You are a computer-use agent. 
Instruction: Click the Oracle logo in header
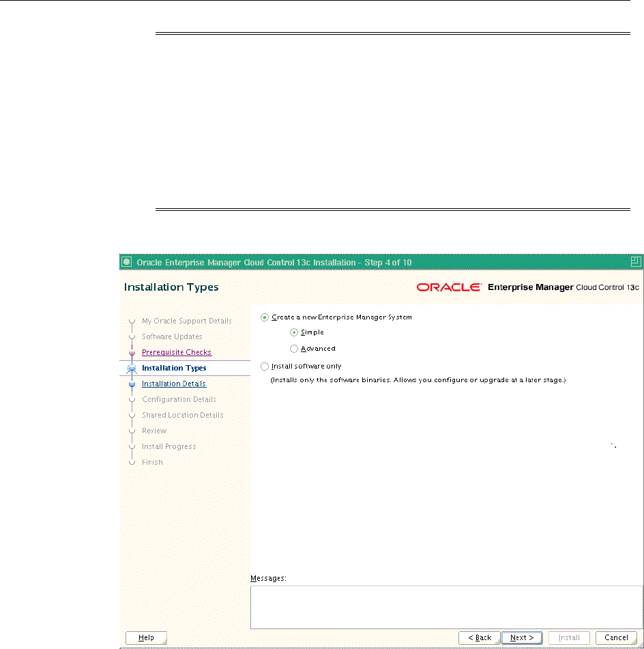click(x=449, y=287)
